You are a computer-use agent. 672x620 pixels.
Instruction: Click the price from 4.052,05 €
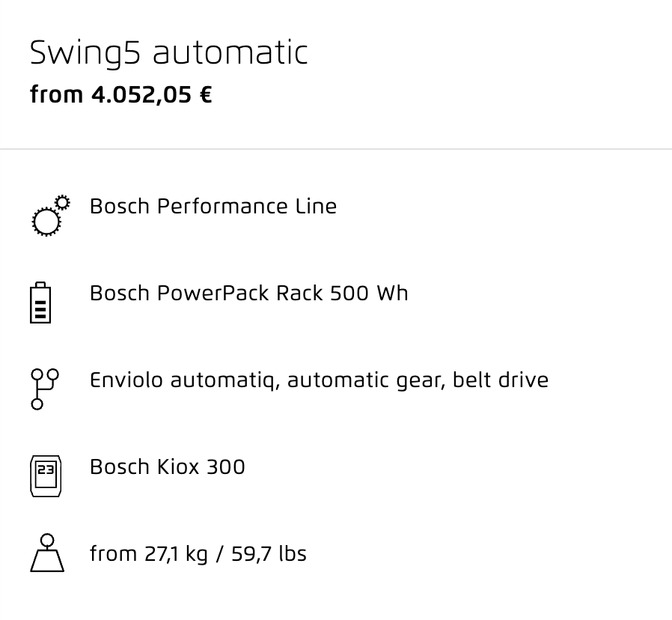[121, 94]
